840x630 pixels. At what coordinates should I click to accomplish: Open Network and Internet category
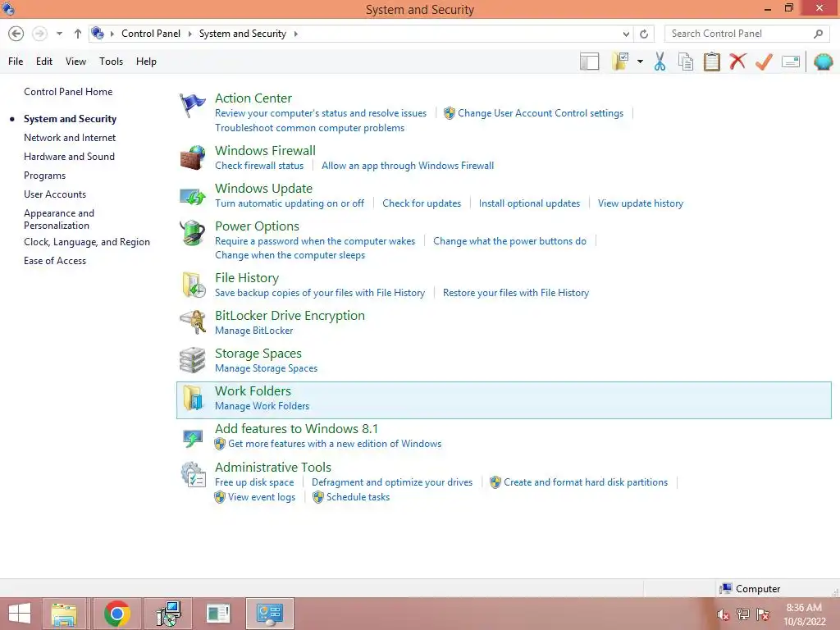(x=70, y=138)
